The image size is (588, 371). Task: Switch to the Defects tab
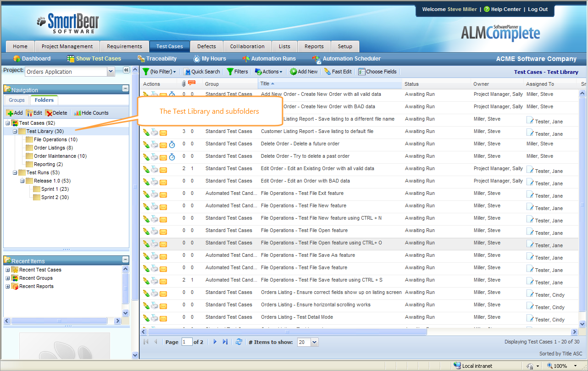point(206,46)
